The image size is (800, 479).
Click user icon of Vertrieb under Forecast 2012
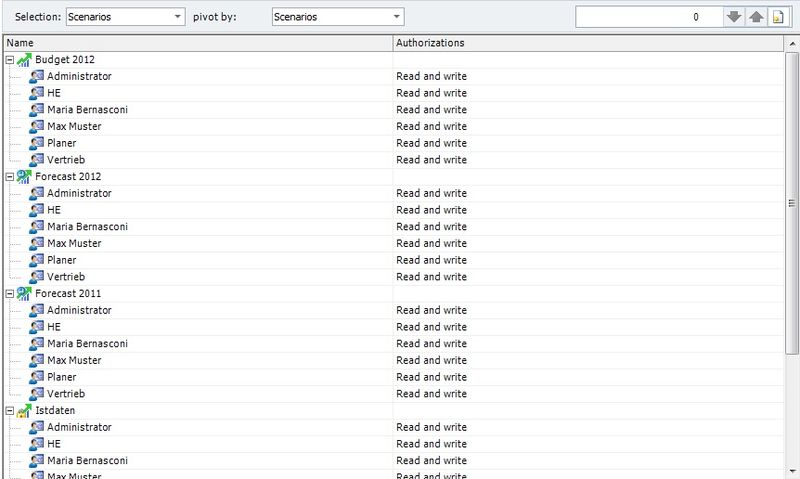pyautogui.click(x=36, y=276)
